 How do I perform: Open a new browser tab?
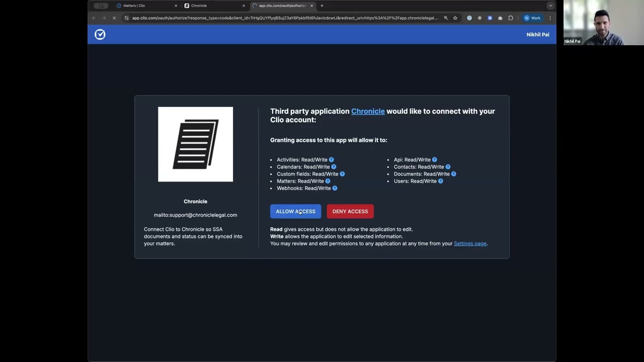(322, 6)
